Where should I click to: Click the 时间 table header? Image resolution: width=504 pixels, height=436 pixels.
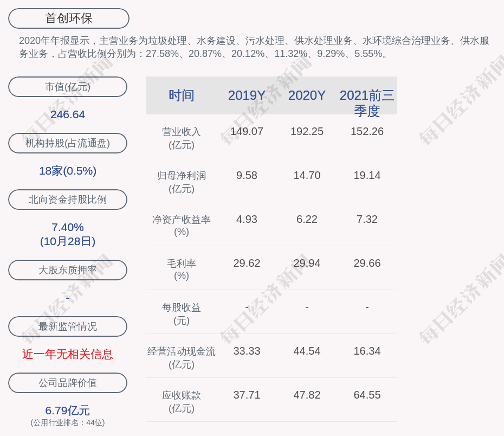point(182,95)
